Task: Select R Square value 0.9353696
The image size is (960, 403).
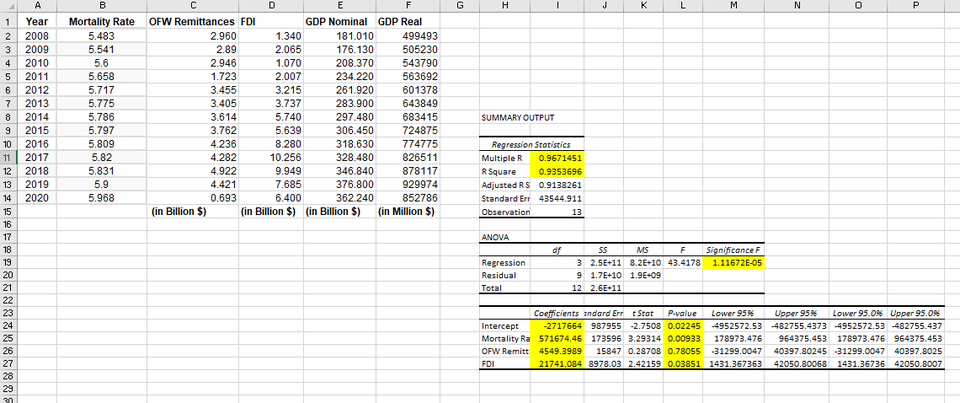Action: click(557, 171)
